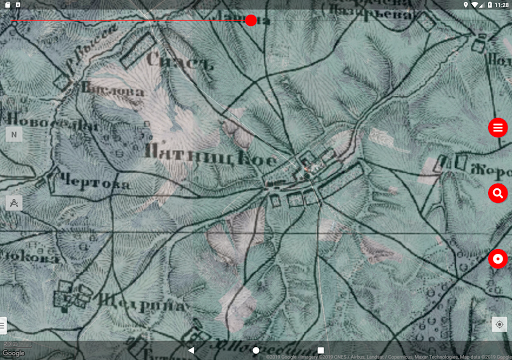Screen dimensions: 512x360
Task: Open the side drawer handle at left edge
Action: coord(3,325)
